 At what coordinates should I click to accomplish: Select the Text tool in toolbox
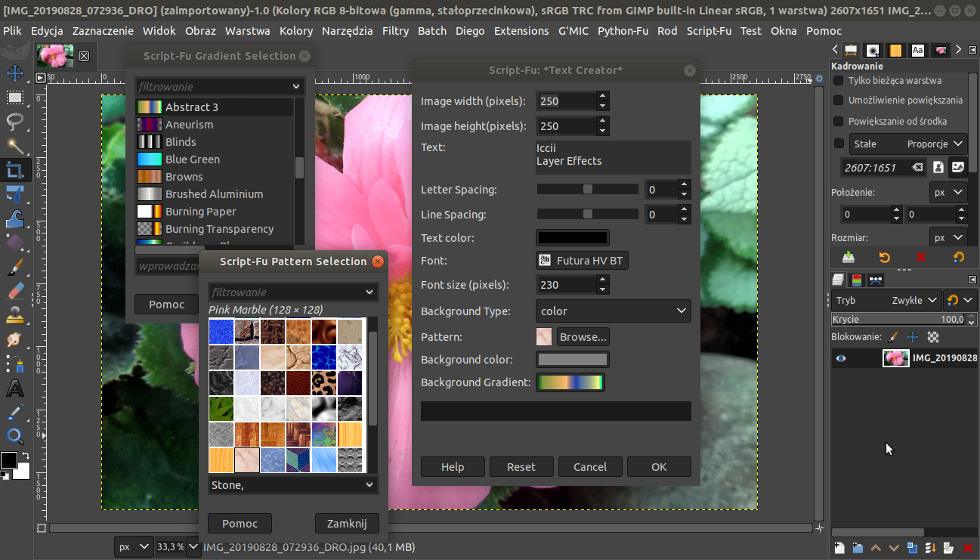pyautogui.click(x=14, y=388)
